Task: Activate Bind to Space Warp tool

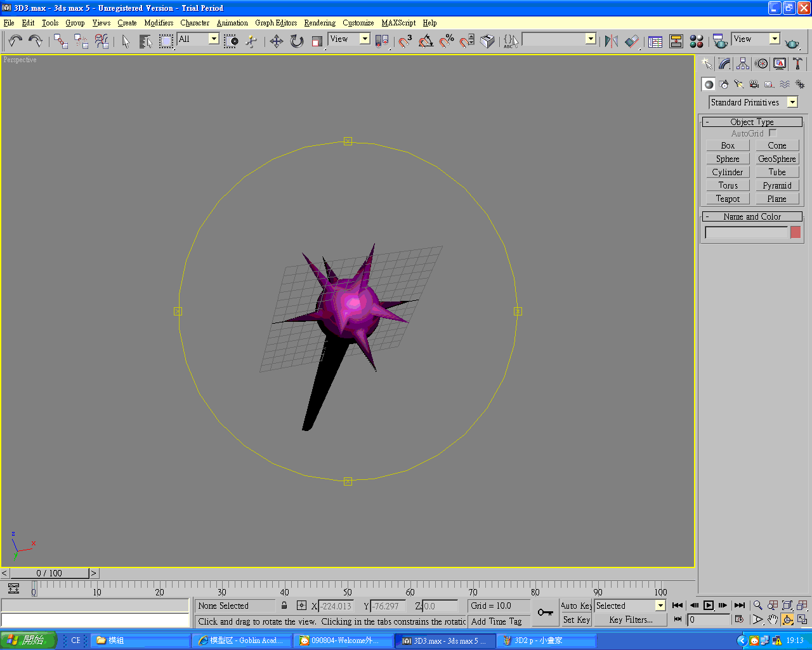Action: click(x=101, y=41)
